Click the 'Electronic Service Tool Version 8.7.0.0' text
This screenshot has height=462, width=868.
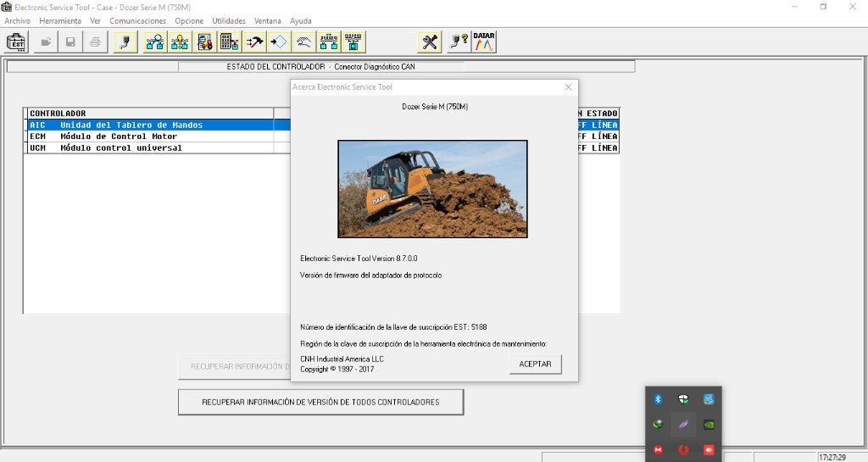tap(359, 259)
